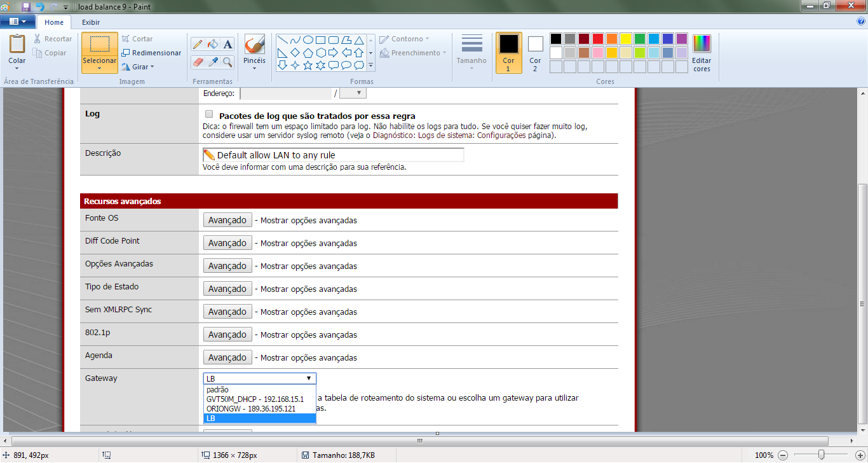Screen dimensions: 868x463
Task: Click Avançado button in Fonte OS row
Action: 227,220
